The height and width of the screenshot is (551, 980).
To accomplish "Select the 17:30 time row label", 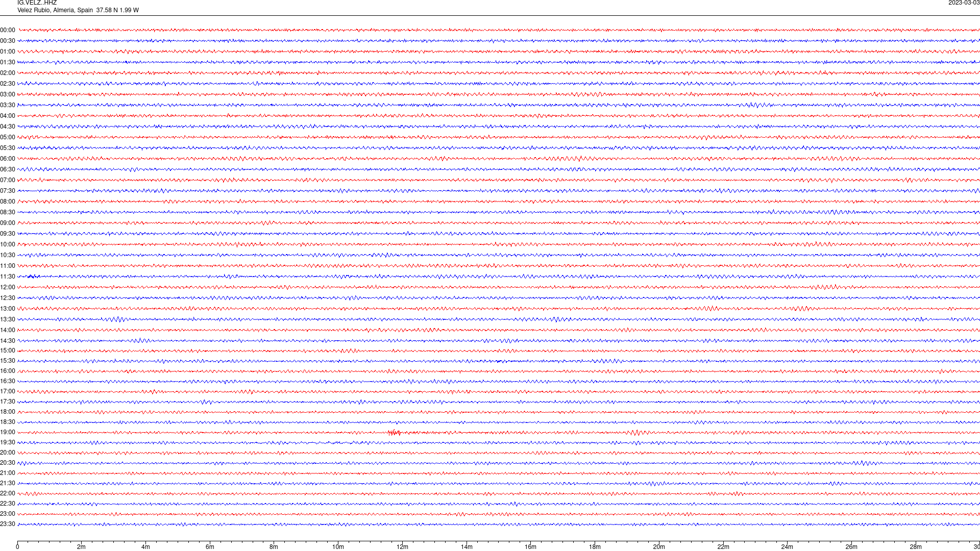I will (x=8, y=402).
